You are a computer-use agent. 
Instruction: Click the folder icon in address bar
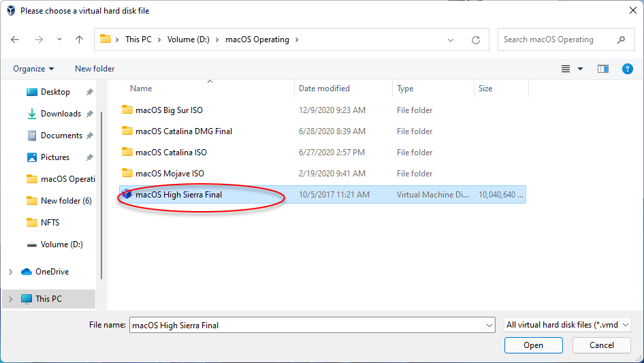click(106, 39)
